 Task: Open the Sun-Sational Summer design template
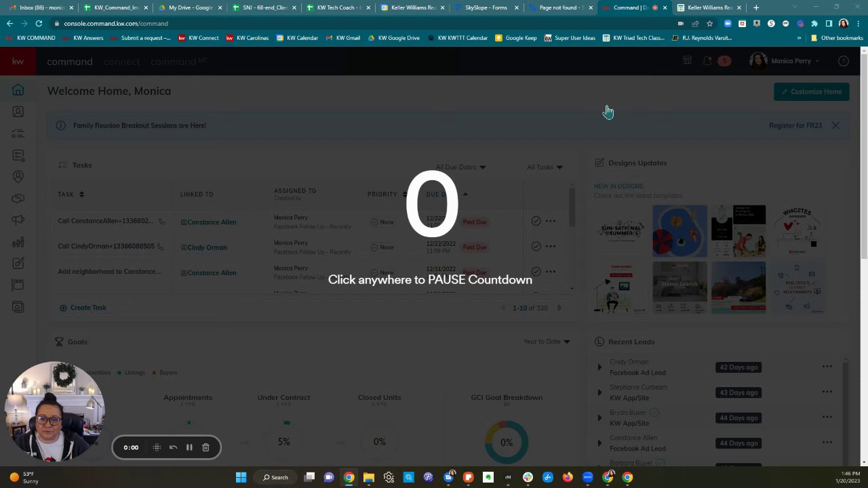(620, 231)
